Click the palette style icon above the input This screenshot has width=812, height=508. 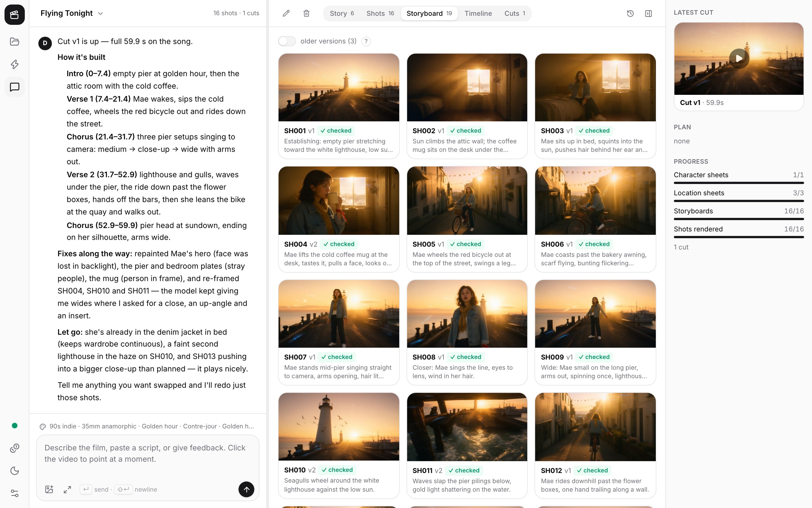point(43,426)
